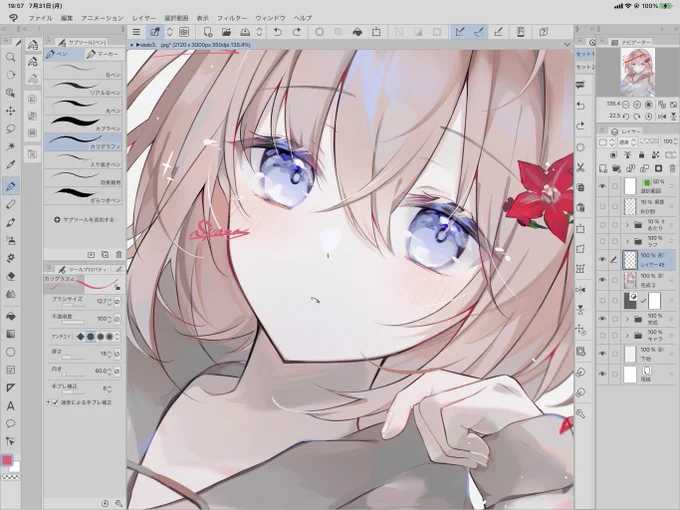The image size is (680, 510).
Task: Select the Eraser tool
Action: tap(11, 204)
